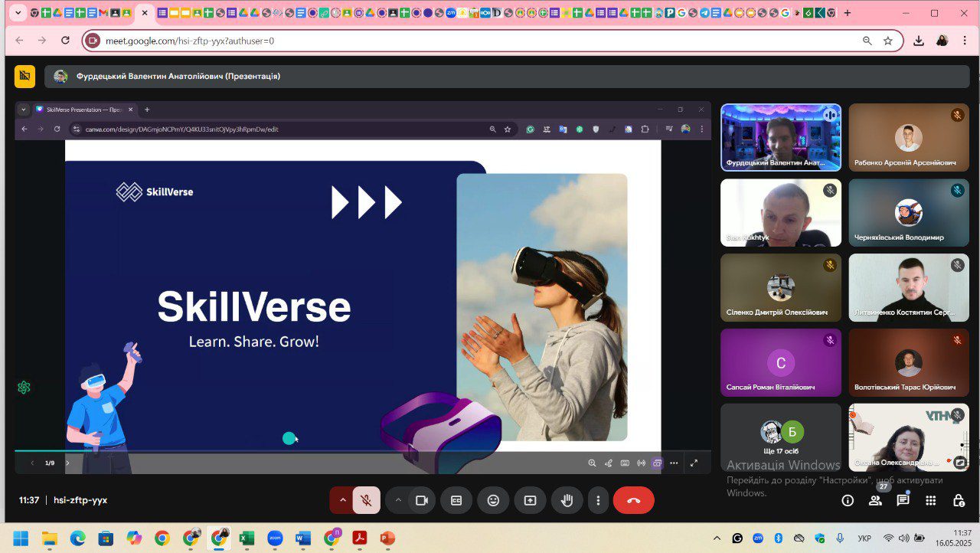The height and width of the screenshot is (553, 980).
Task: Select Волотівський Тарас Юрійович tile
Action: tap(909, 362)
